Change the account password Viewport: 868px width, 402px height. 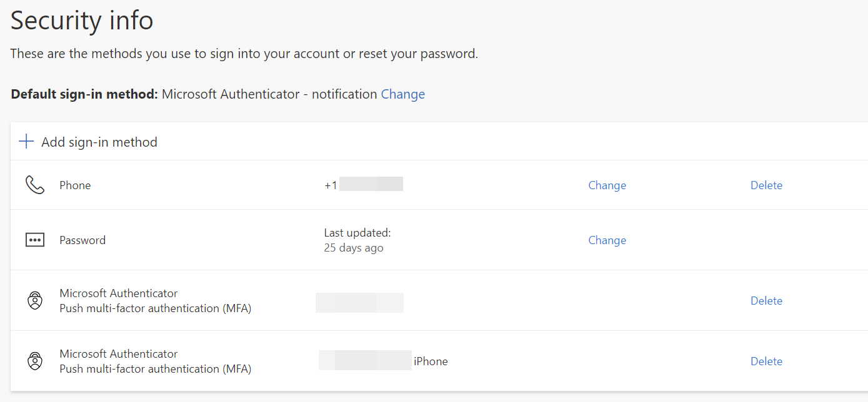(x=607, y=240)
